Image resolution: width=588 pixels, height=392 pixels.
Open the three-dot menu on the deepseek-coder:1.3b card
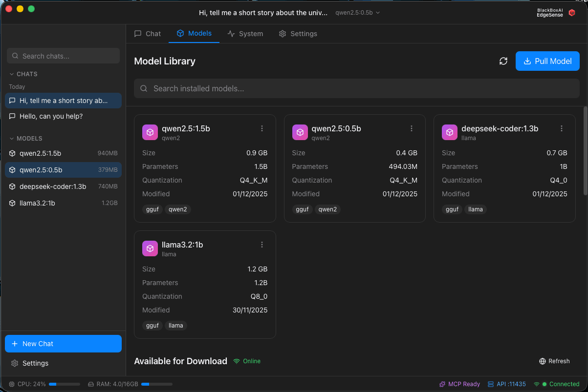562,128
